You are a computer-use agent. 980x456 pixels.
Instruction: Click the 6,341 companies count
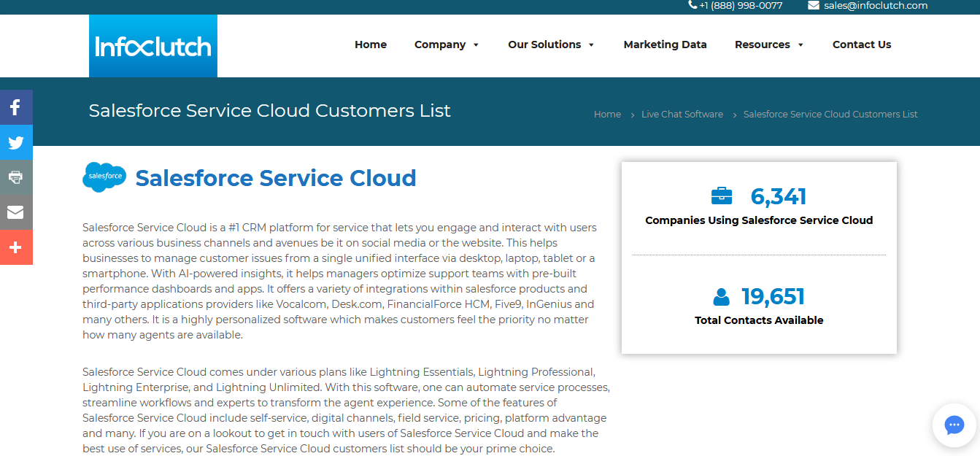[779, 196]
